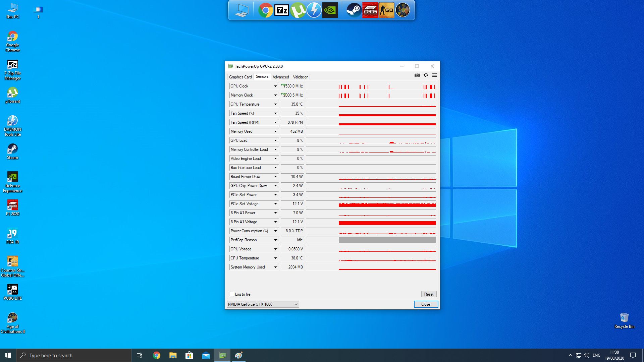Select the GeForce Experience desktop shortcut

(13, 182)
